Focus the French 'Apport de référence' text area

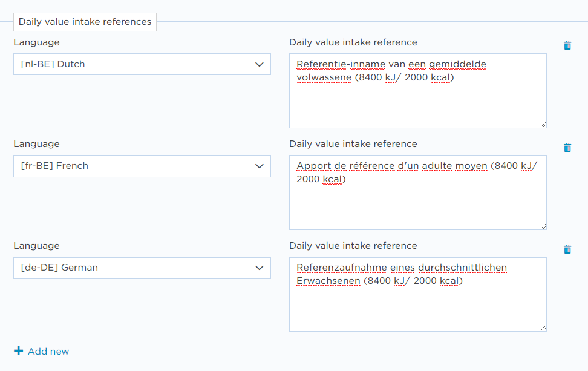tap(418, 192)
